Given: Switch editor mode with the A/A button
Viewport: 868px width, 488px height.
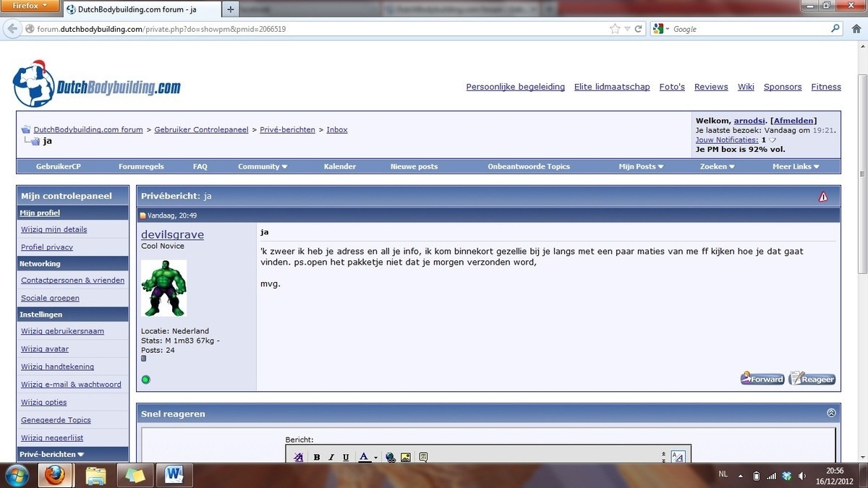Looking at the screenshot, I should tap(678, 457).
